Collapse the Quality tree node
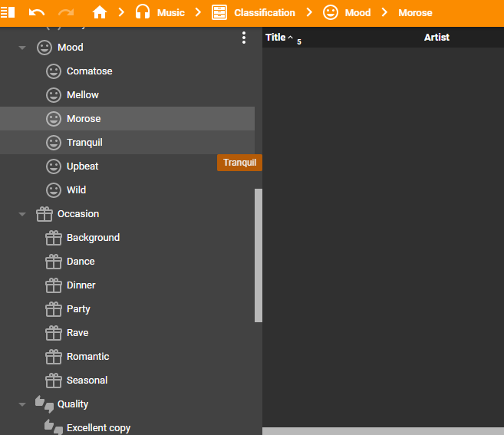 (x=22, y=404)
